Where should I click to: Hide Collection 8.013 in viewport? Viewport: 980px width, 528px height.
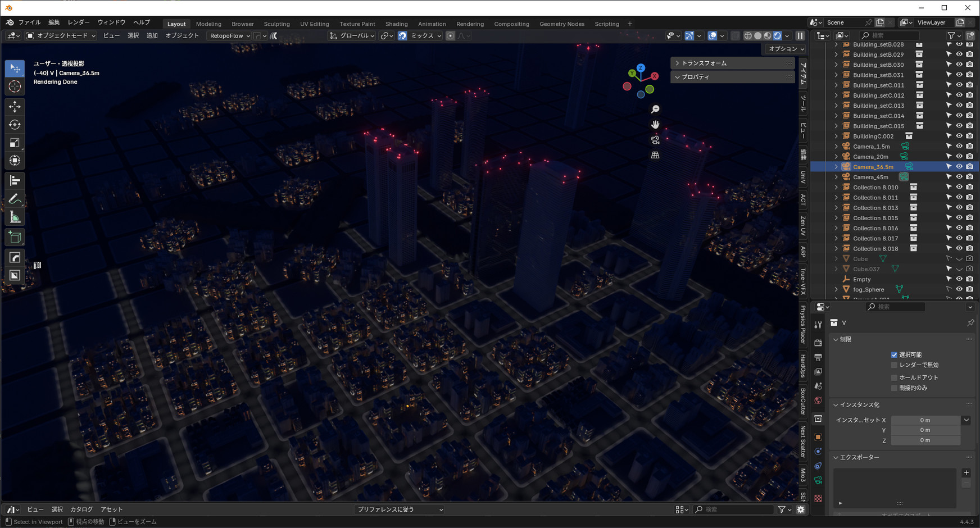[959, 208]
